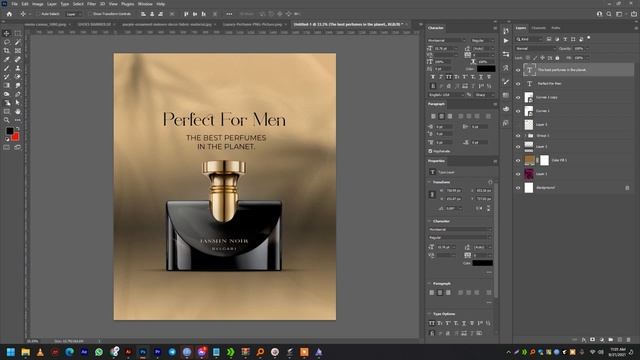Viewport: 640px width, 360px height.
Task: Filter layers by type (T) icon
Action: click(565, 39)
